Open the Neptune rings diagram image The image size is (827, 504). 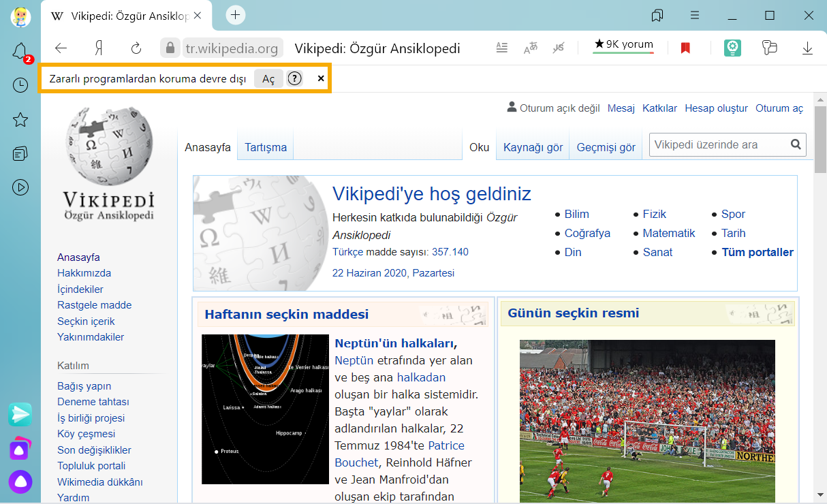tap(266, 409)
